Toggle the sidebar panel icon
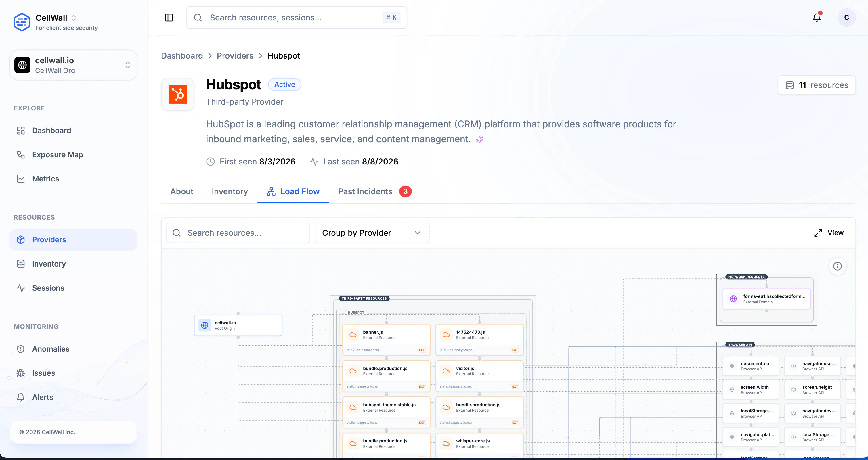868x460 pixels. point(169,18)
